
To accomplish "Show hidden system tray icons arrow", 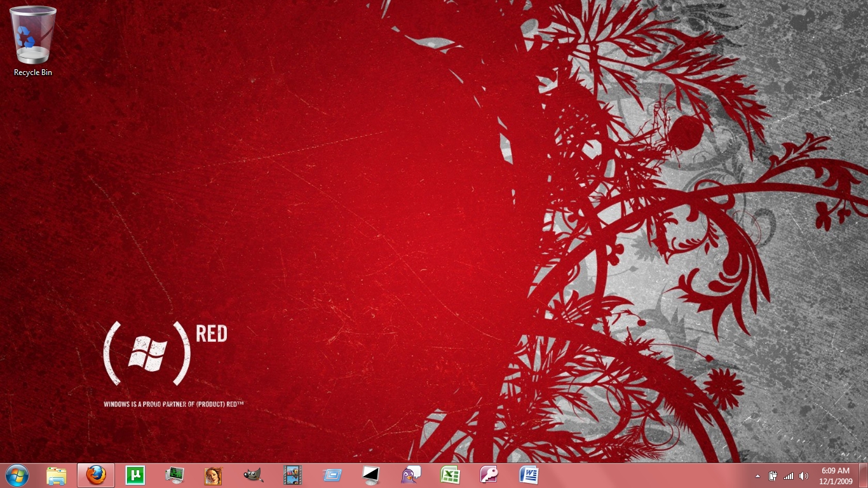I will click(757, 476).
